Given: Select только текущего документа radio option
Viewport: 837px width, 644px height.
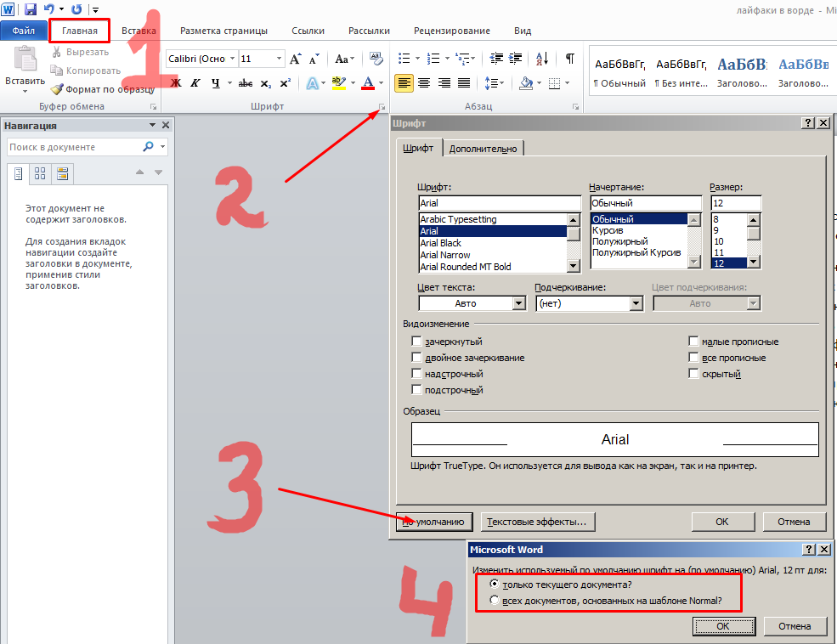Looking at the screenshot, I should [x=495, y=585].
